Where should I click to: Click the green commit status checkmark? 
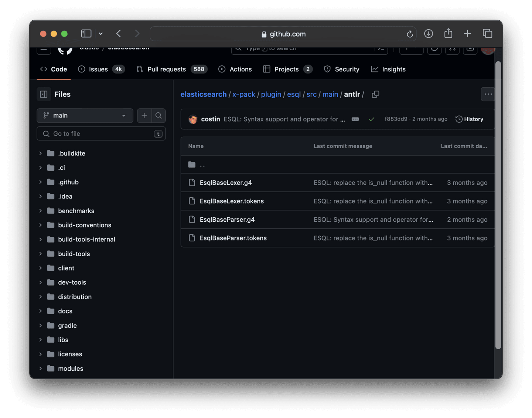(x=371, y=119)
